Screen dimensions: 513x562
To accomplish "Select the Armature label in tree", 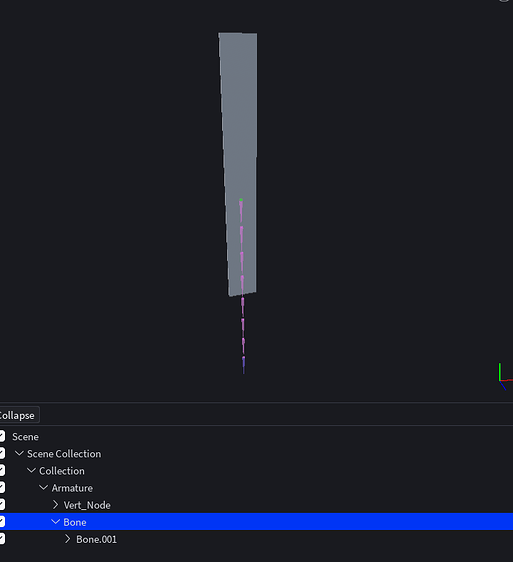I will click(x=72, y=488).
